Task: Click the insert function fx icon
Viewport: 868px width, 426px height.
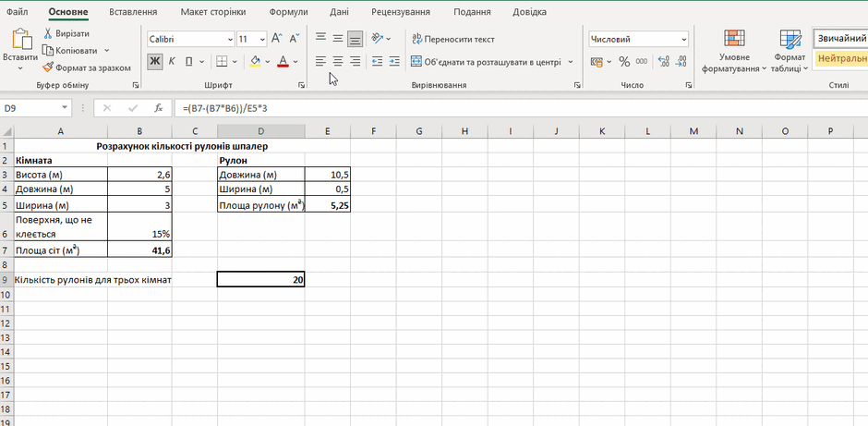Action: click(158, 108)
